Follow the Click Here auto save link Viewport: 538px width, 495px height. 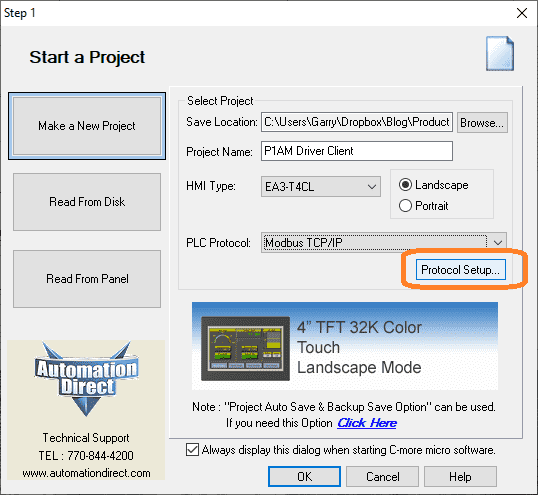[367, 423]
